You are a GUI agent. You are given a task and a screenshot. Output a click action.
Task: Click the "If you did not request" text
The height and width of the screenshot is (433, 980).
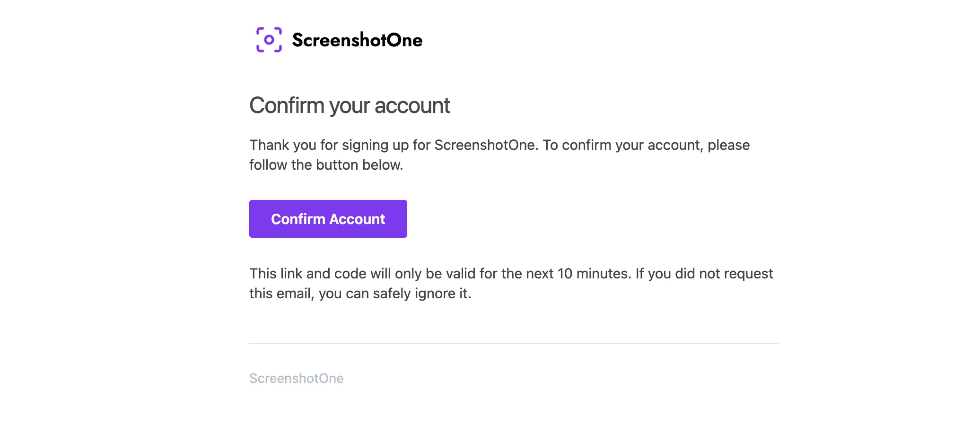point(704,274)
